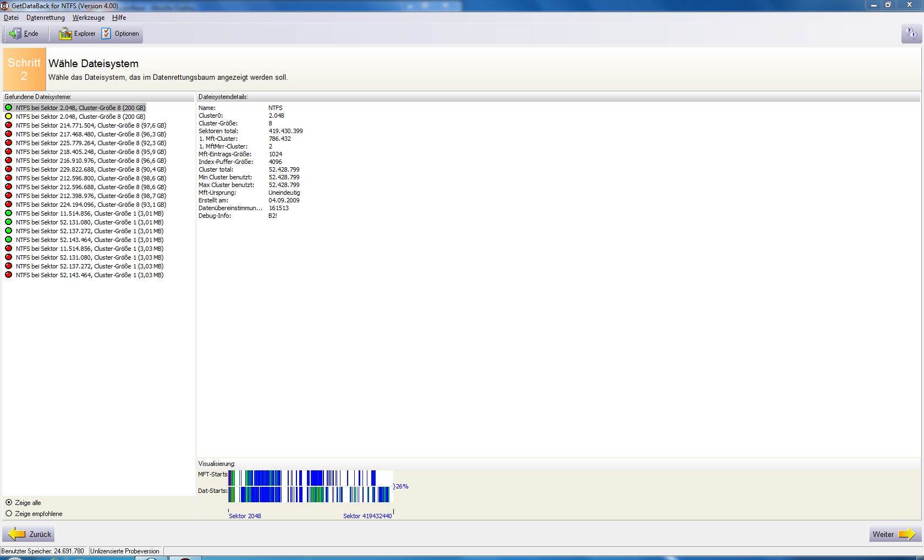Click the GetDataBack app icon in title bar
This screenshot has width=924, height=560.
[5, 6]
